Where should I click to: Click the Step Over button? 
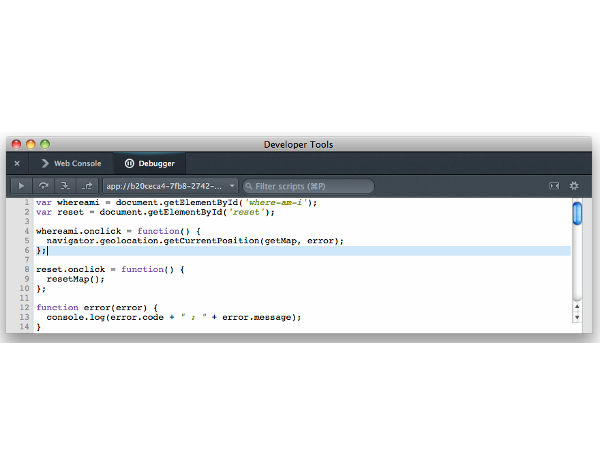pos(43,186)
